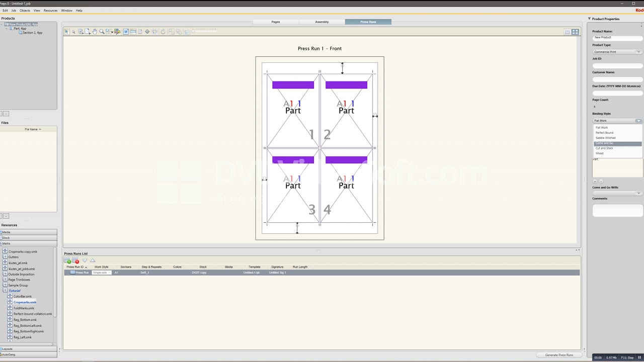Select the hand pan tool
Screen dimensions: 644x362
[95, 32]
